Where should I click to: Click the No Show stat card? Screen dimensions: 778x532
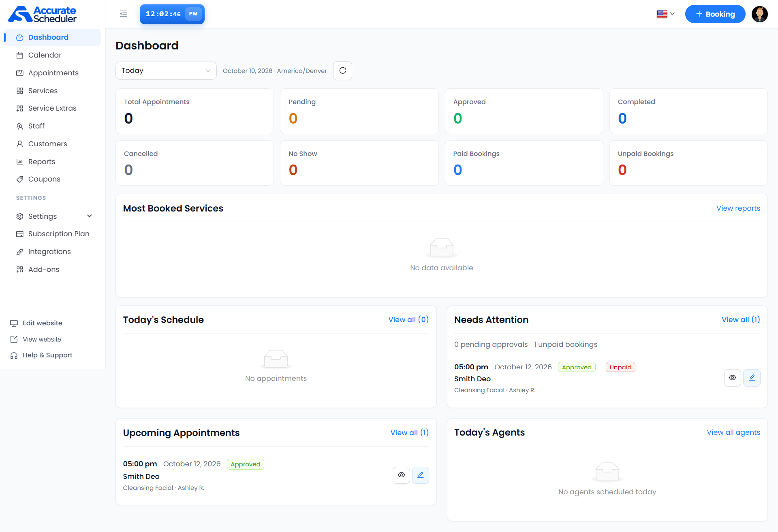pos(359,163)
